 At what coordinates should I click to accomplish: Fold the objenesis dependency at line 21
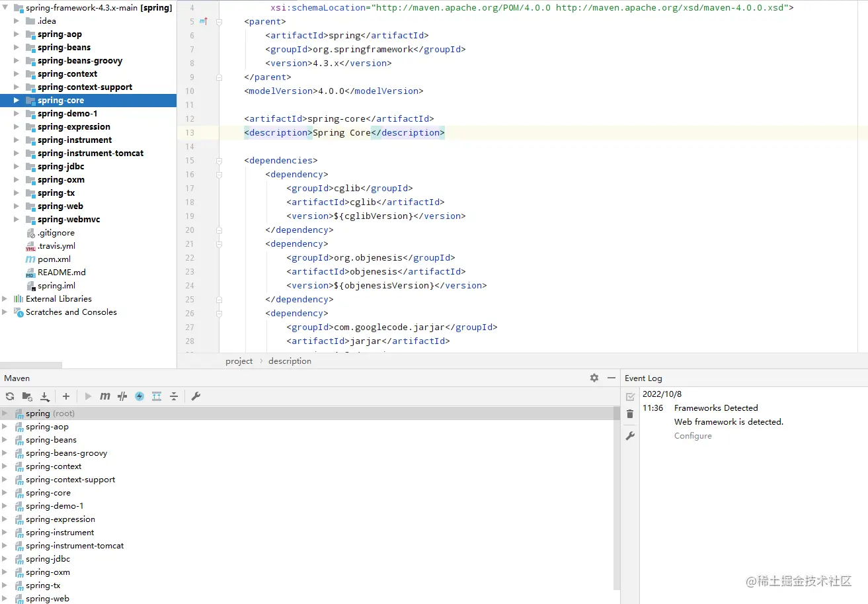click(219, 244)
